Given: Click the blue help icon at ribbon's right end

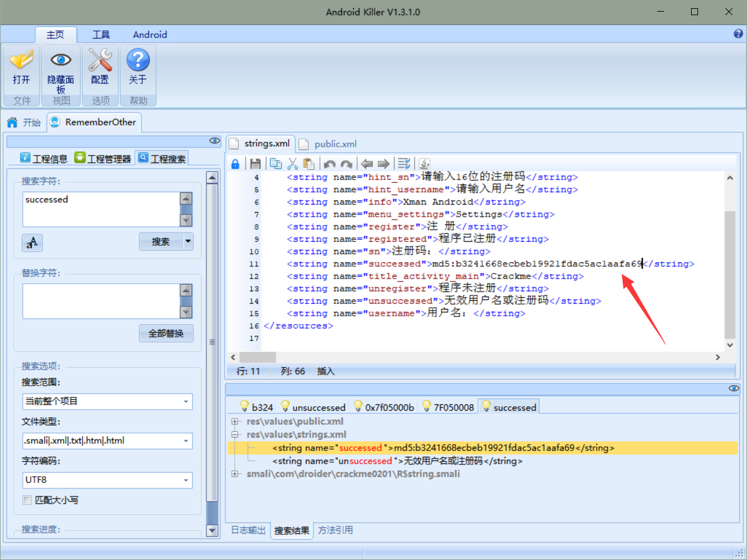Looking at the screenshot, I should click(738, 34).
